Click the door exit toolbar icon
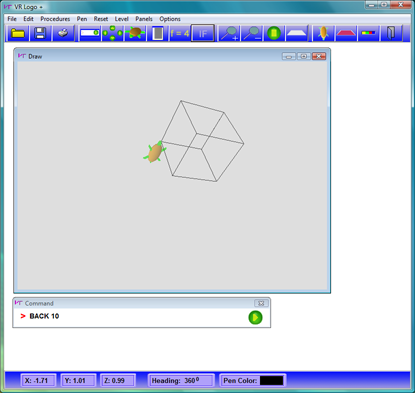The width and height of the screenshot is (415, 393). [391, 33]
